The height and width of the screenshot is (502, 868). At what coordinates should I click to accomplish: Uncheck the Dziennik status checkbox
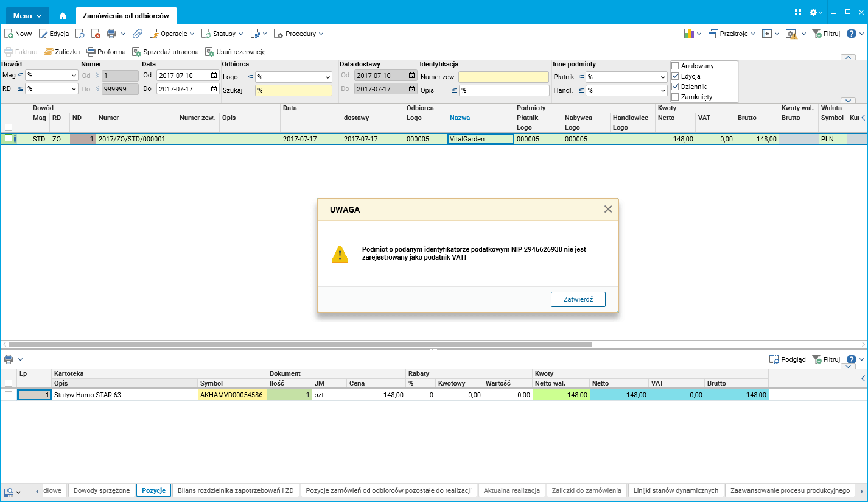click(x=675, y=87)
